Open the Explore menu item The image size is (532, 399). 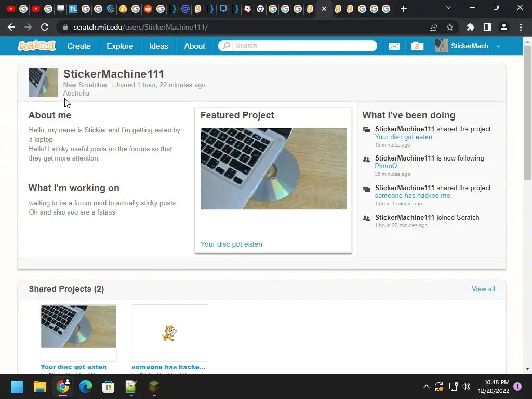click(x=120, y=46)
